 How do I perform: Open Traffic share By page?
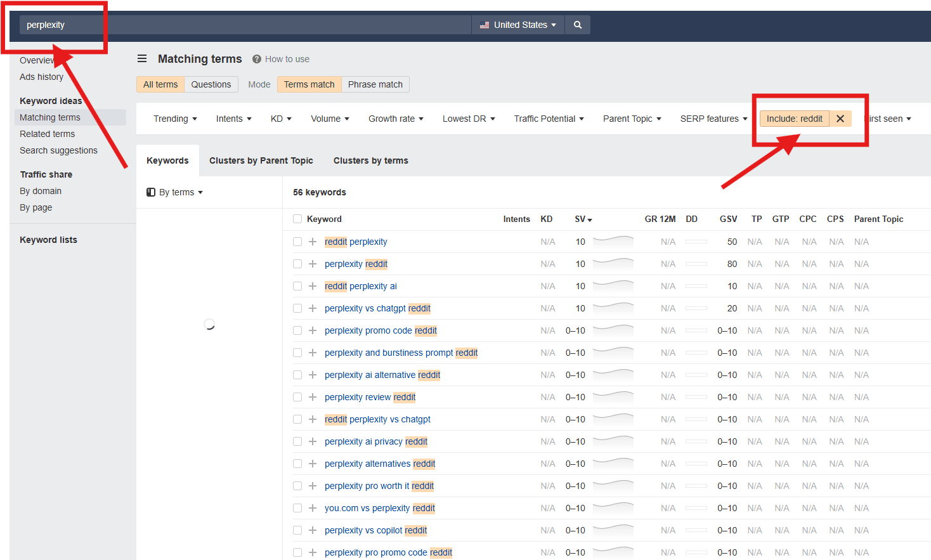(36, 207)
